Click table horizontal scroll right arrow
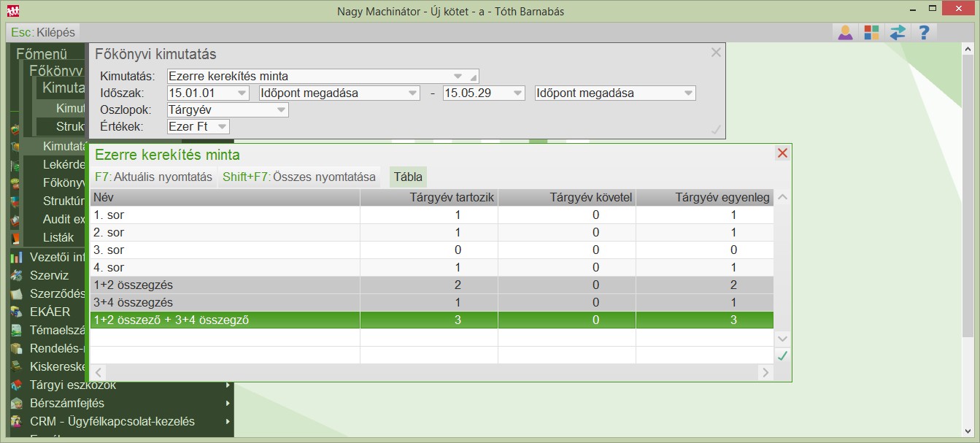Viewport: 980px width, 443px height. (765, 372)
